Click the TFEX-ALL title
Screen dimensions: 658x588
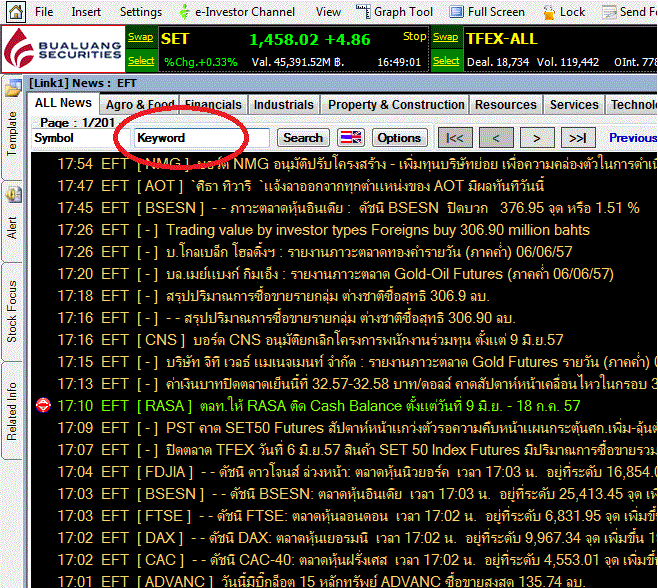(502, 39)
